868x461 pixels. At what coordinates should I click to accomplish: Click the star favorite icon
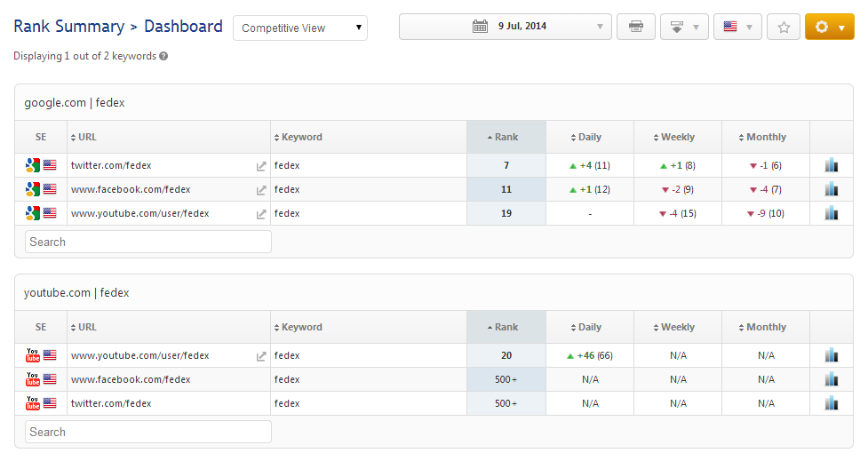tap(784, 27)
